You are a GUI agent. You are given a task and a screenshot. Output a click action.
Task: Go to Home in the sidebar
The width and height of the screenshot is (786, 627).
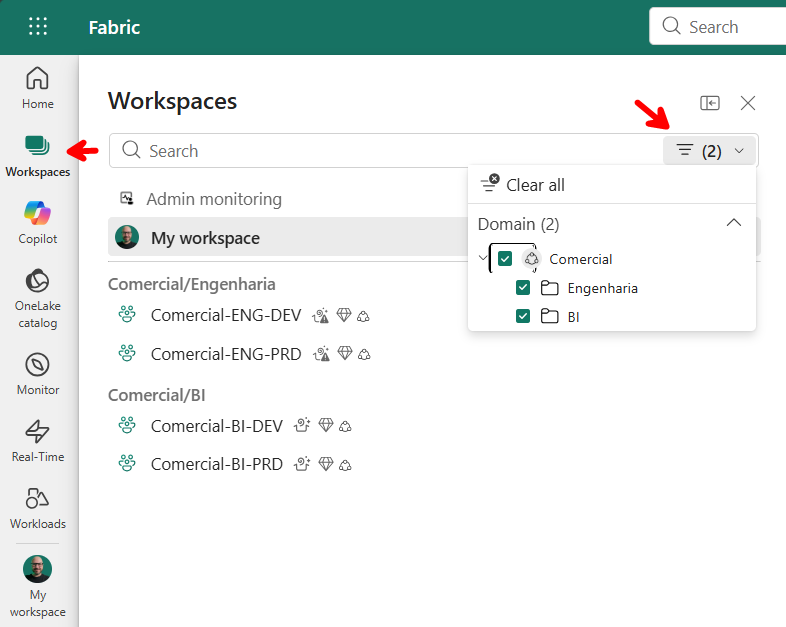pyautogui.click(x=38, y=87)
